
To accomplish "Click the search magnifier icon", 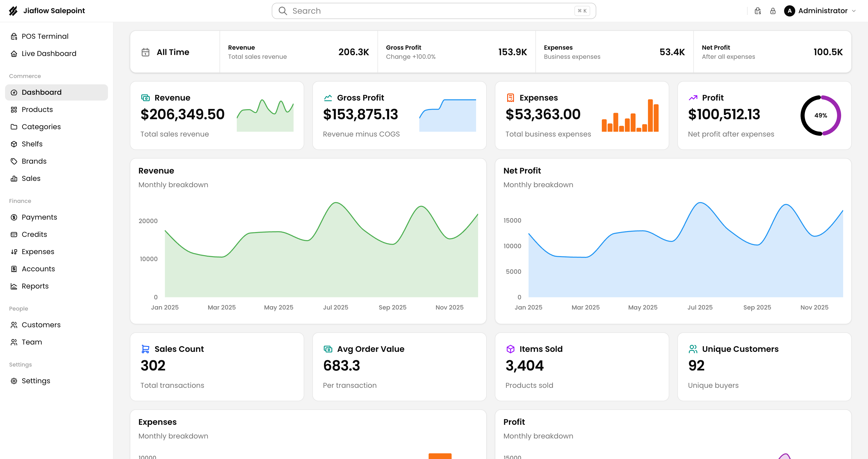I will [283, 11].
